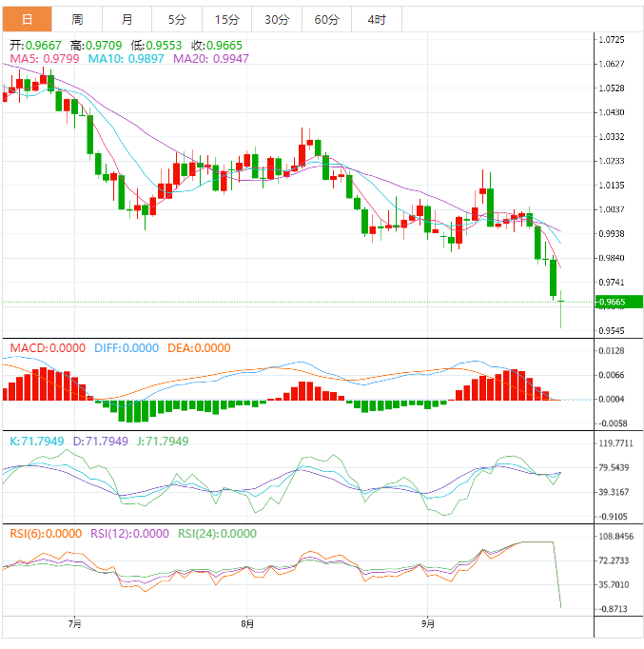Click the RSI(24):0.0000 label
Viewport: 644px width, 649px height.
click(217, 534)
